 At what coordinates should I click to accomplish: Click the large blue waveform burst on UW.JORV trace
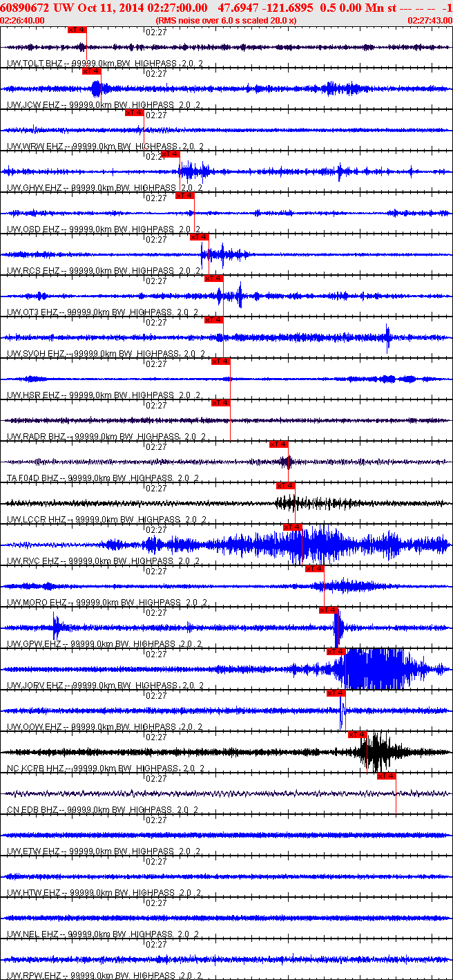pos(376,669)
